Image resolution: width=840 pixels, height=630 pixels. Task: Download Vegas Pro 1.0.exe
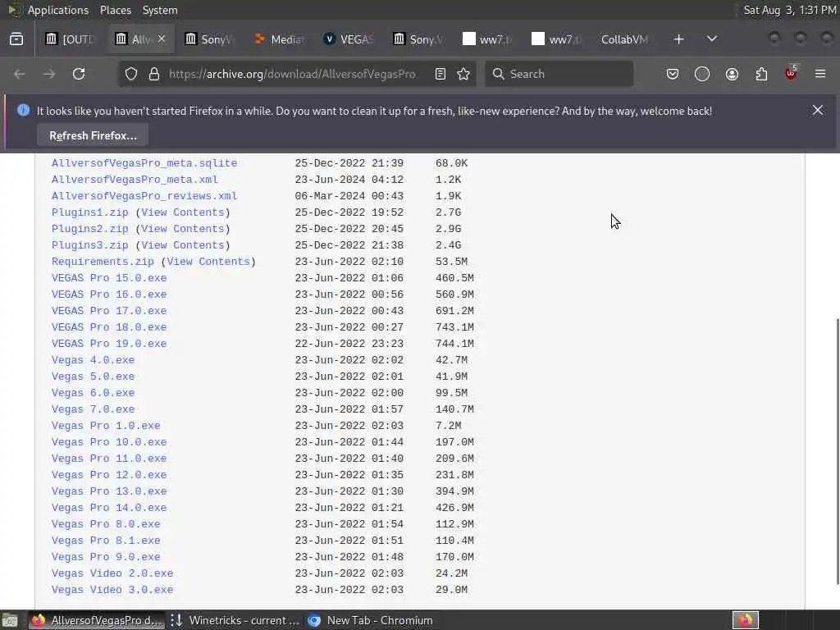(106, 426)
